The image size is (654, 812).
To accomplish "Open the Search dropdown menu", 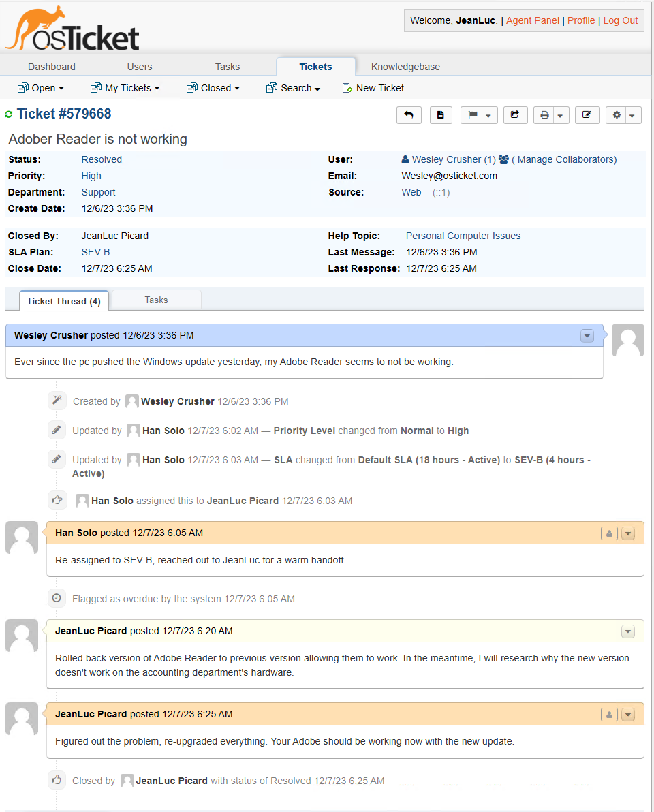I will (293, 88).
